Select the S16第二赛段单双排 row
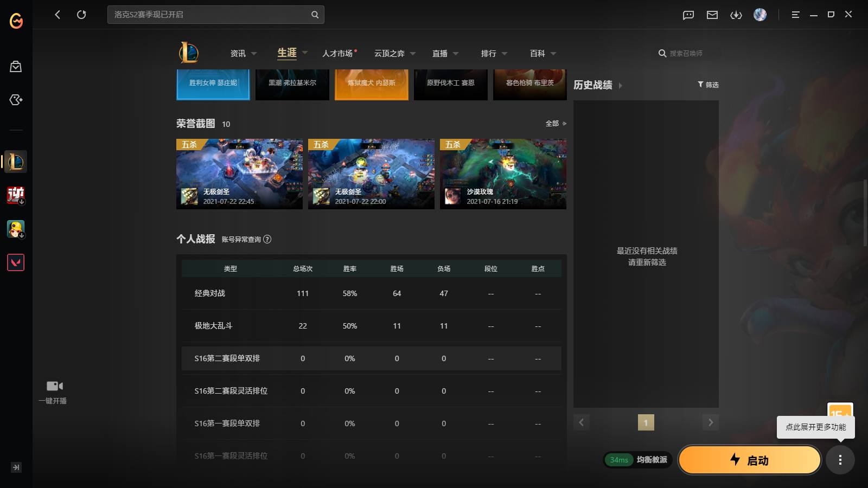868x488 pixels. [x=372, y=358]
